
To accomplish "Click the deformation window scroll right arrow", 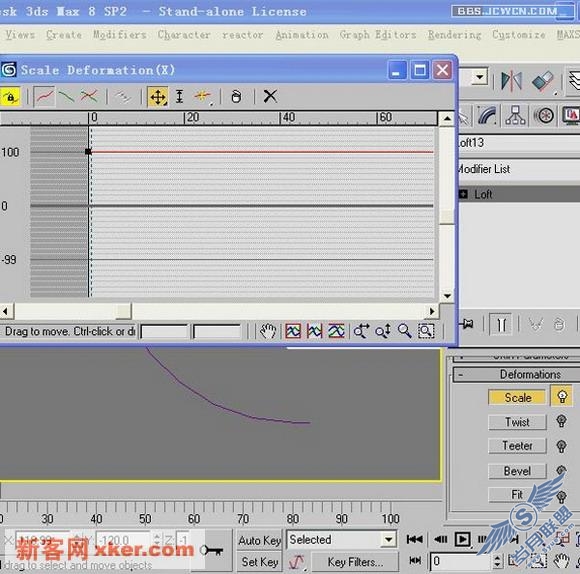I will pos(432,311).
